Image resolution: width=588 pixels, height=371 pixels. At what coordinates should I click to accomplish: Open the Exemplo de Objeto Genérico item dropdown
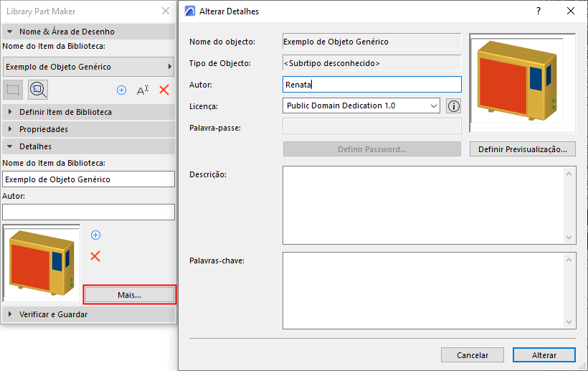point(88,67)
